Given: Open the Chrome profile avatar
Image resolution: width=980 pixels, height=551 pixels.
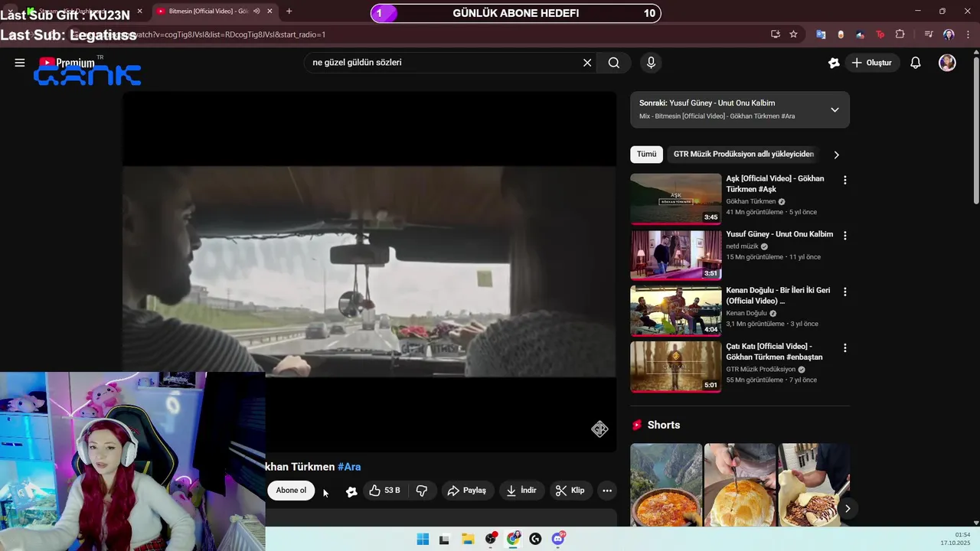Looking at the screenshot, I should [949, 34].
